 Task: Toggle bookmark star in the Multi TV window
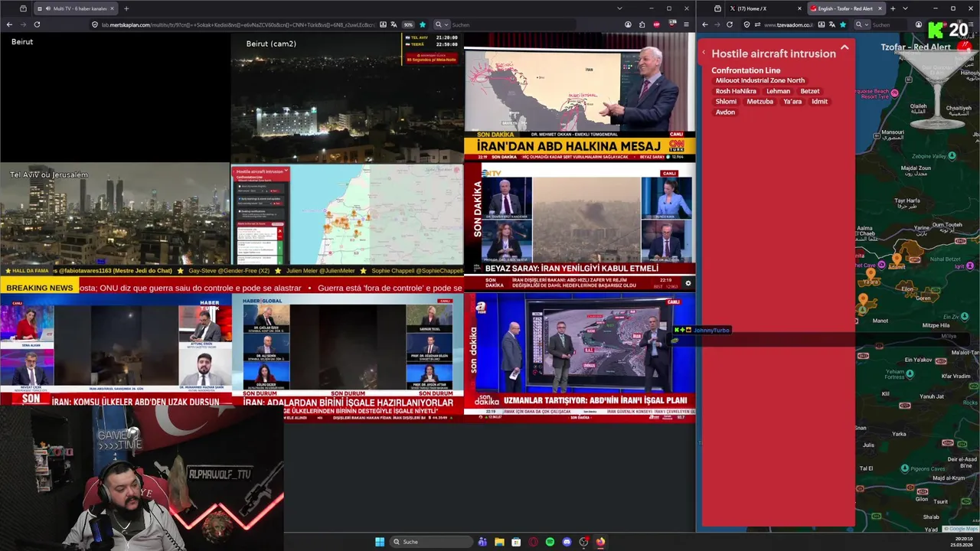point(422,24)
